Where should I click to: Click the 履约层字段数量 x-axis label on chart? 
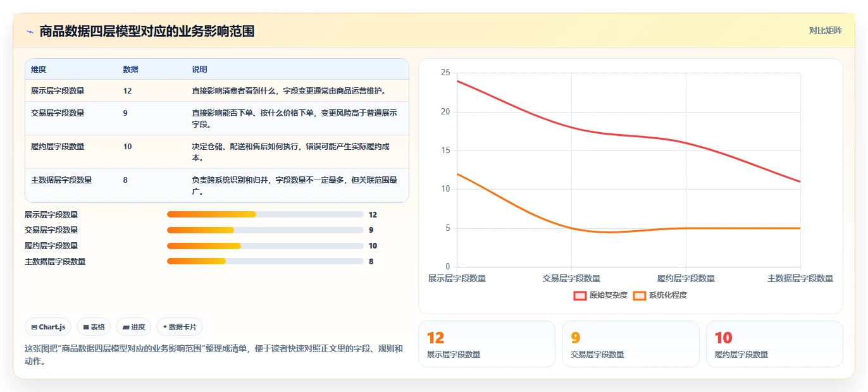click(x=686, y=278)
